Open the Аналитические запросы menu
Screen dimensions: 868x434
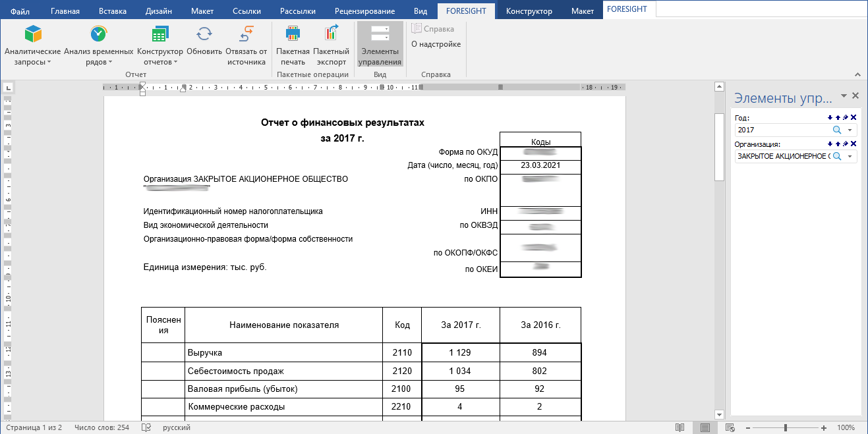[x=32, y=45]
